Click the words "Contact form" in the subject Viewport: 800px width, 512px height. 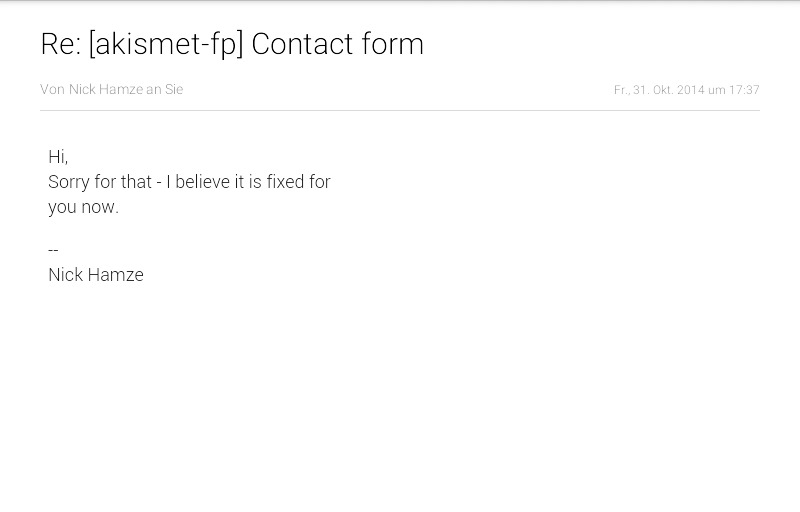tap(337, 44)
